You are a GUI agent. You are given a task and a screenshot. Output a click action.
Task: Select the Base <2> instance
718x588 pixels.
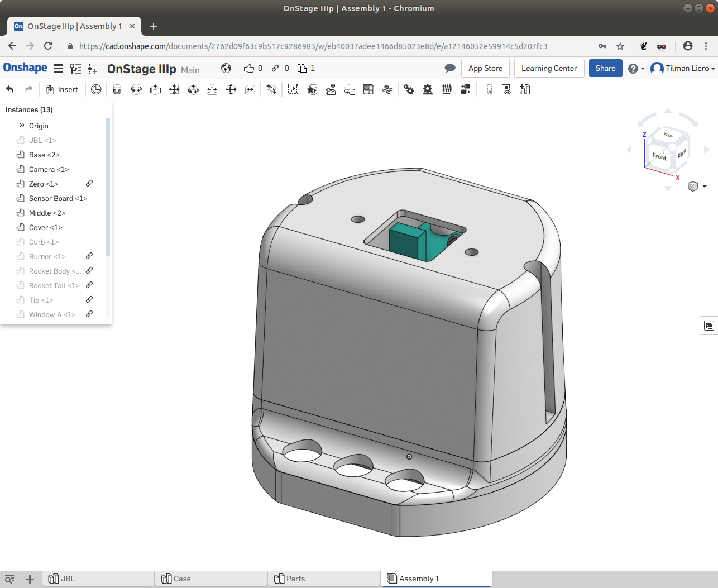point(44,155)
